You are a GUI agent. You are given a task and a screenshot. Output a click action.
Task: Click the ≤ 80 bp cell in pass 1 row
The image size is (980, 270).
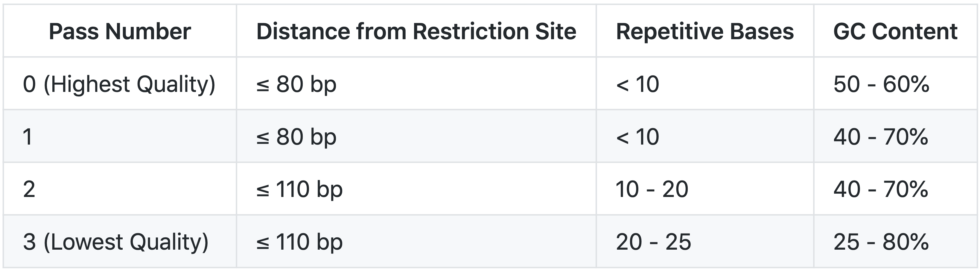[x=416, y=136]
